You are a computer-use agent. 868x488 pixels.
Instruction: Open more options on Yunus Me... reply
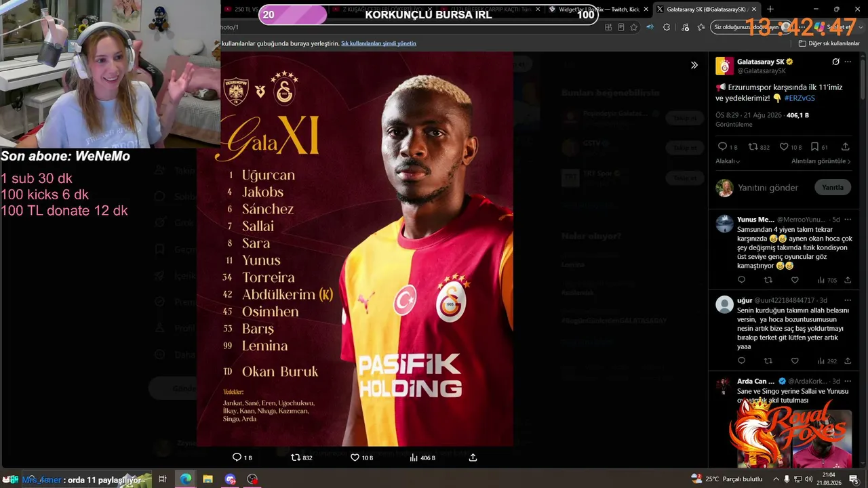(x=848, y=220)
